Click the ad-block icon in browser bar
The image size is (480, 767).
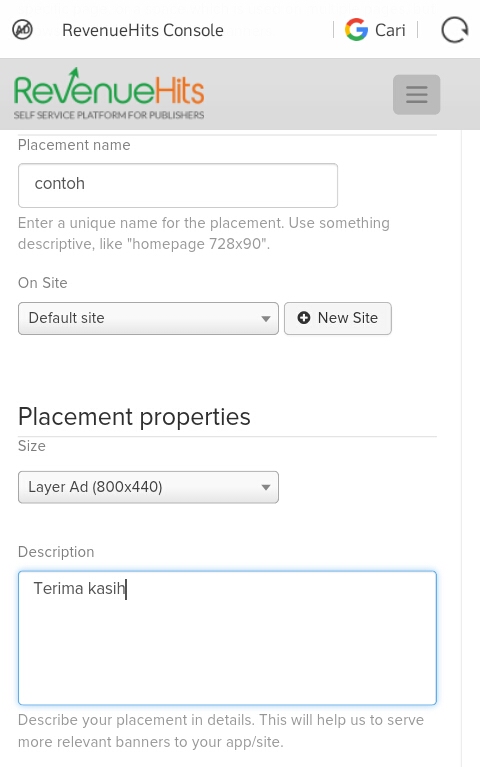tap(22, 30)
